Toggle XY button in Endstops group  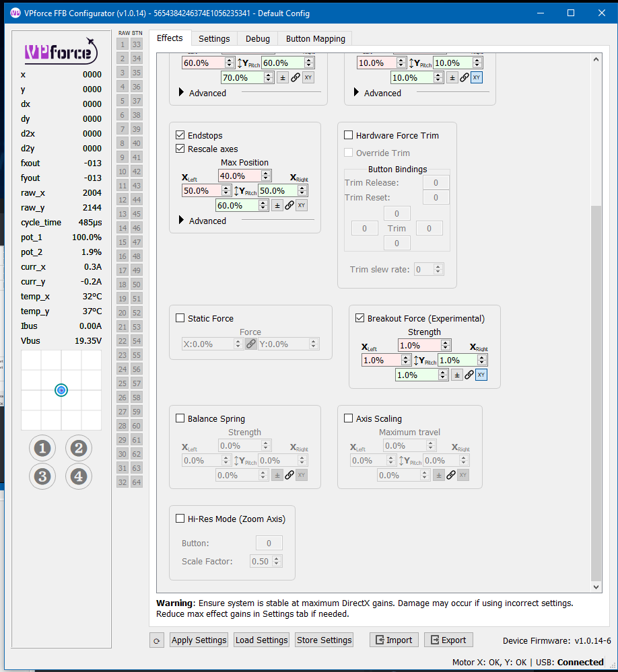tap(302, 205)
